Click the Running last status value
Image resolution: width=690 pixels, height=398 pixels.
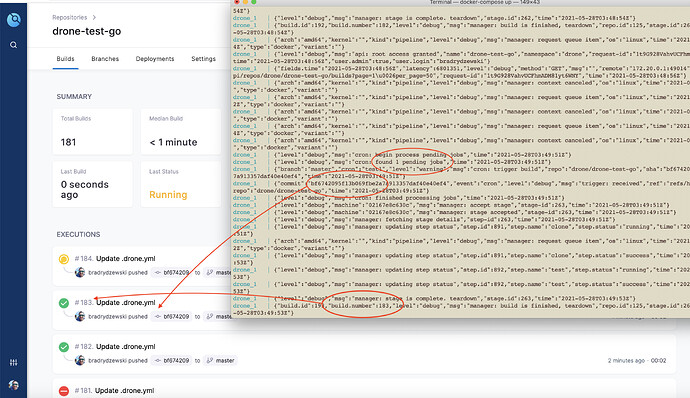pos(168,195)
